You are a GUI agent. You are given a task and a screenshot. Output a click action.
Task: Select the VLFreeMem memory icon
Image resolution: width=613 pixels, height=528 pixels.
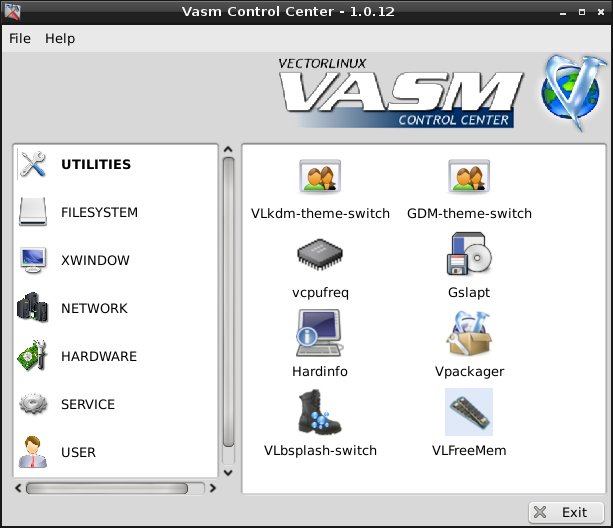468,413
